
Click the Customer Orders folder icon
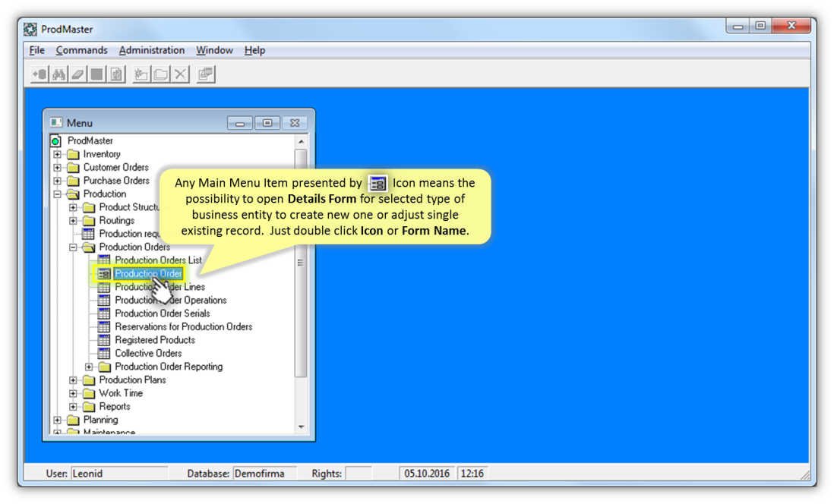tap(73, 168)
